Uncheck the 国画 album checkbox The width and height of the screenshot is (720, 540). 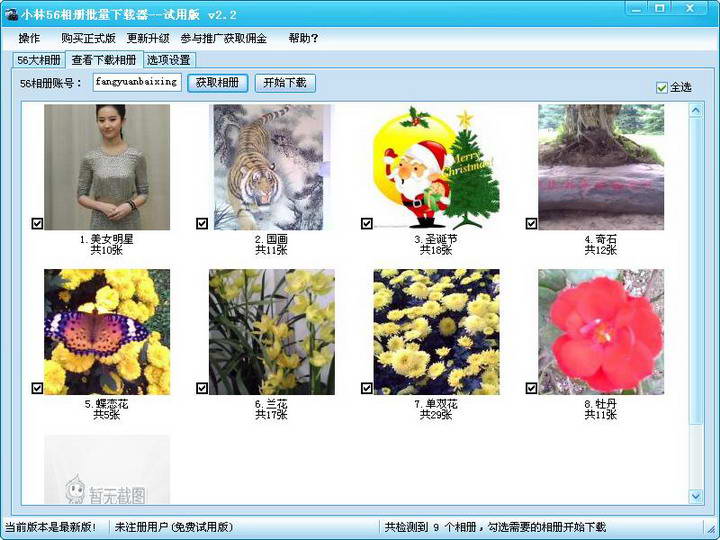pos(202,223)
